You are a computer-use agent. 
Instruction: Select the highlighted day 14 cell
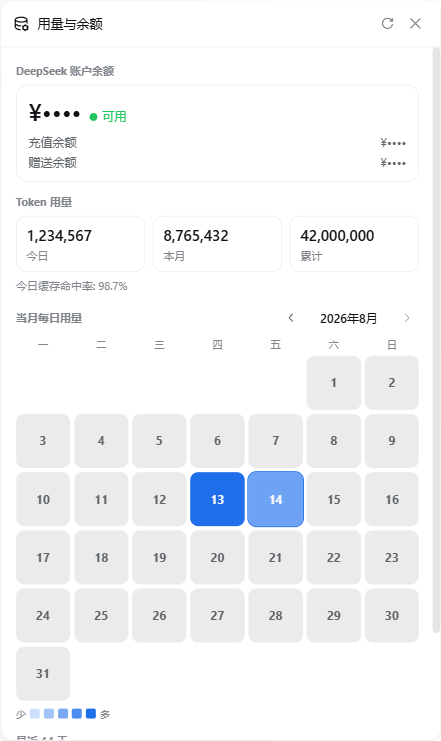276,499
